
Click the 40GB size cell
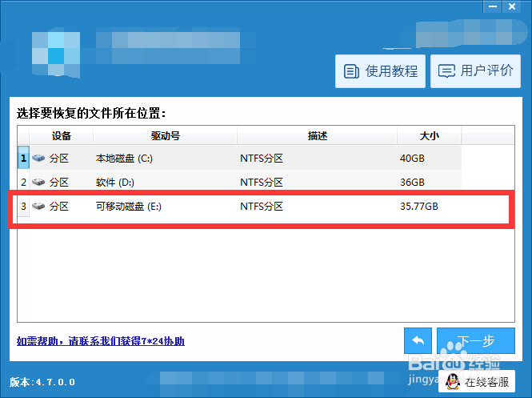[412, 159]
